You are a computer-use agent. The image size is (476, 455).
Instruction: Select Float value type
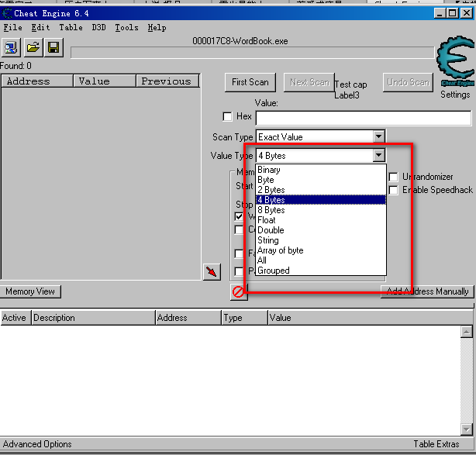[x=321, y=220]
